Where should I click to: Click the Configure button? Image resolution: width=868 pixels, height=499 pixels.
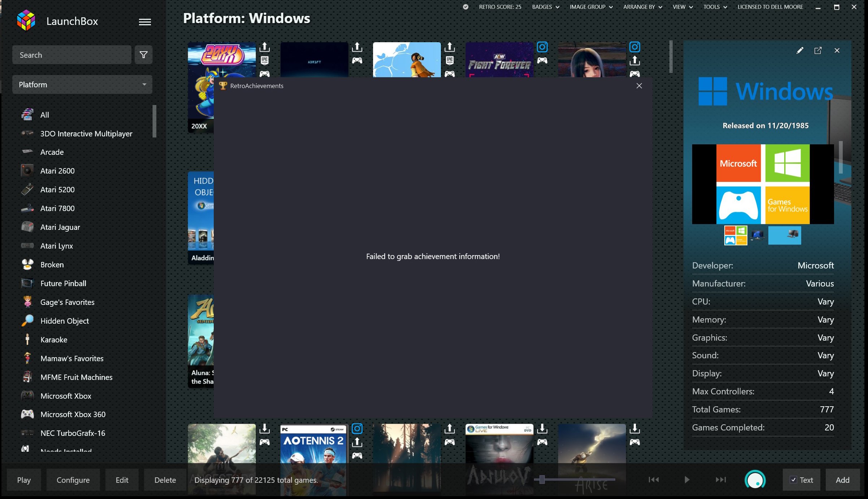(x=73, y=480)
